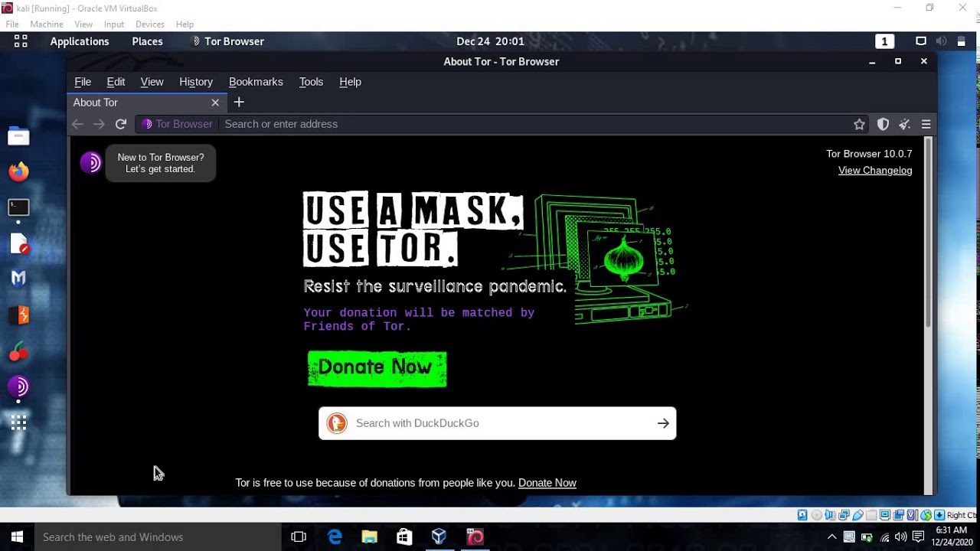
Task: Reload the current Tor Browser page
Action: 121,124
